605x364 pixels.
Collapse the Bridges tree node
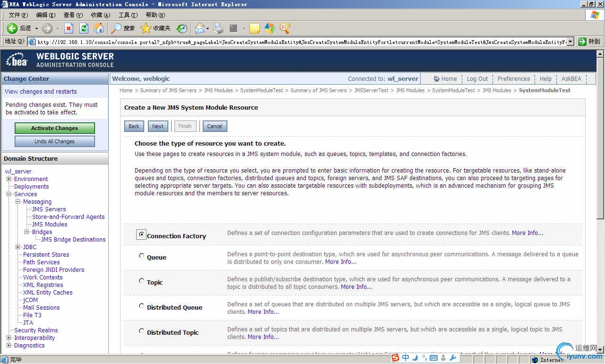click(x=27, y=232)
